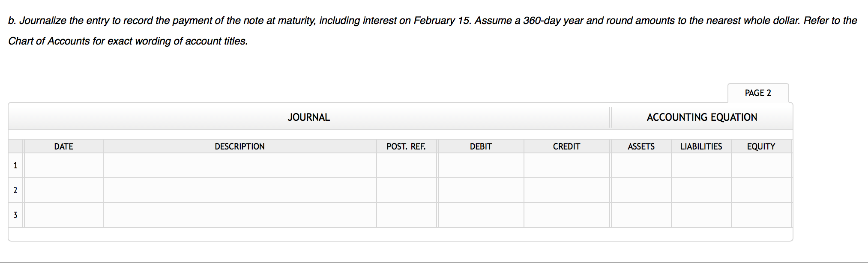Click the Credit cell in row 1
The width and height of the screenshot is (868, 263).
coord(566,165)
